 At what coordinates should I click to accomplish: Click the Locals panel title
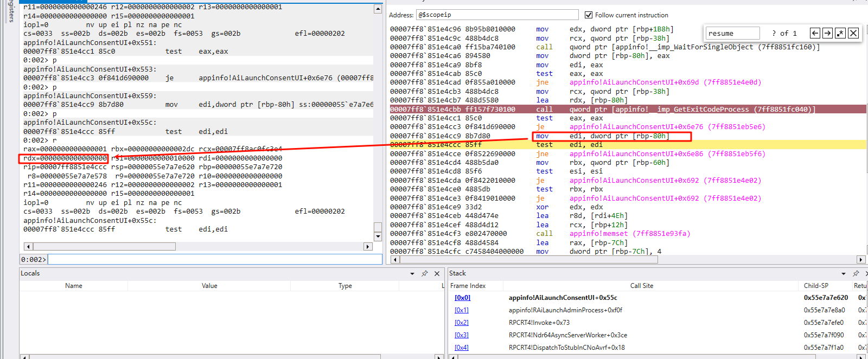(30, 273)
